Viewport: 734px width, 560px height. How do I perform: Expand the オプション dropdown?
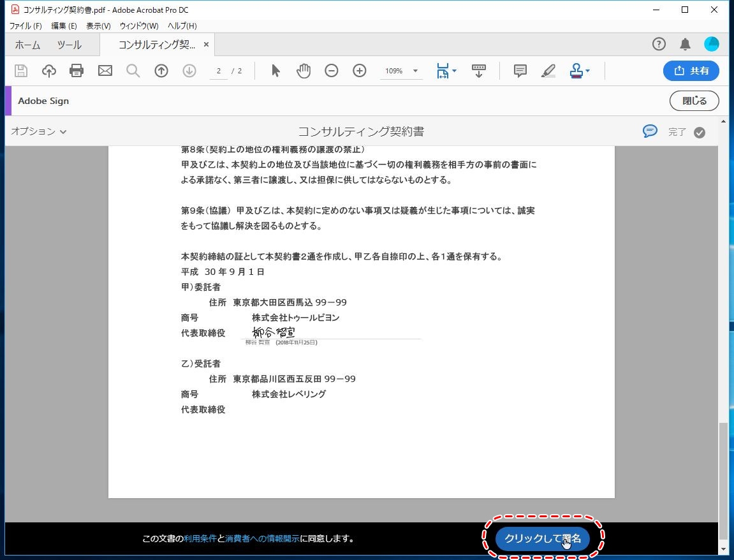(38, 131)
